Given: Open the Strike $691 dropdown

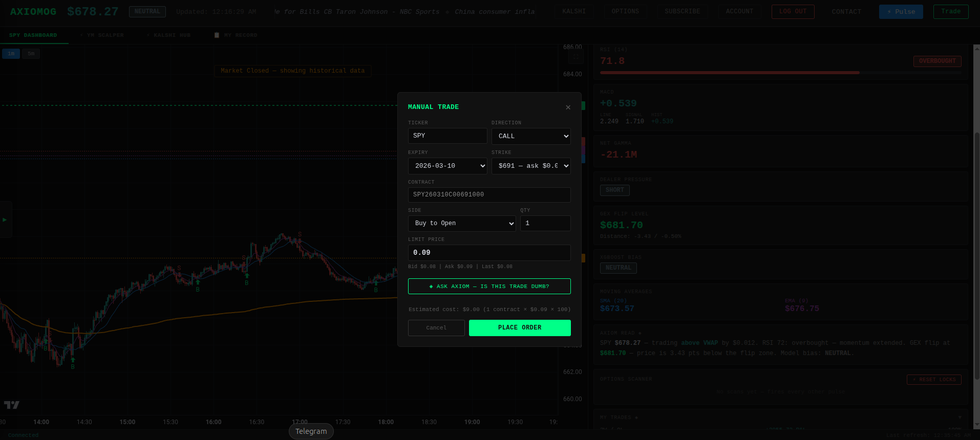Looking at the screenshot, I should (x=531, y=166).
